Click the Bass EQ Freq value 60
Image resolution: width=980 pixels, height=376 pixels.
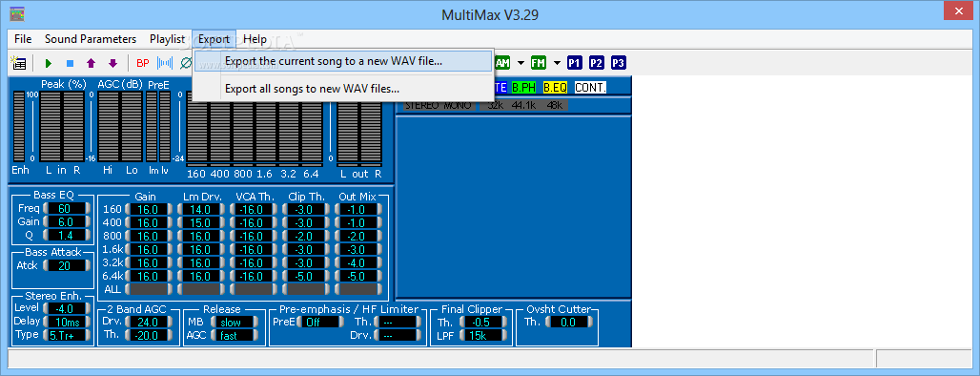coord(66,208)
